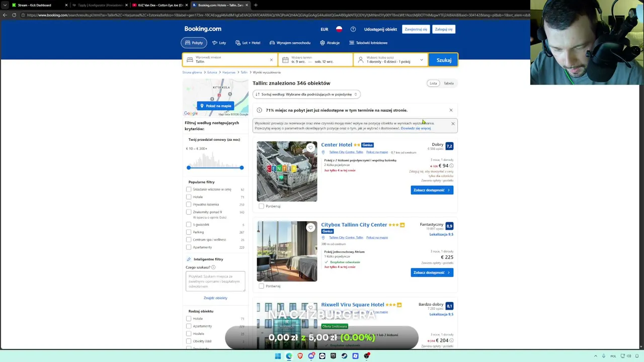Tick Centrum spa i wellness filter
644x362 pixels.
189,240
